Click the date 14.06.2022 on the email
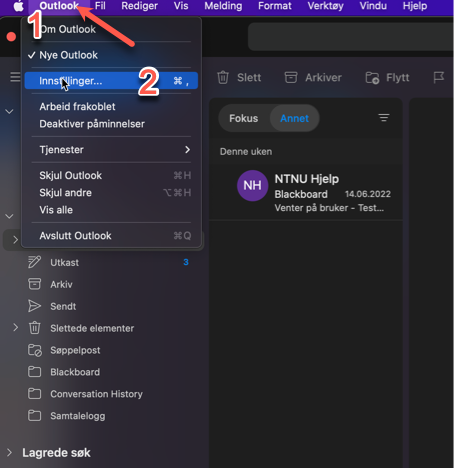The height and width of the screenshot is (468, 454). point(368,194)
